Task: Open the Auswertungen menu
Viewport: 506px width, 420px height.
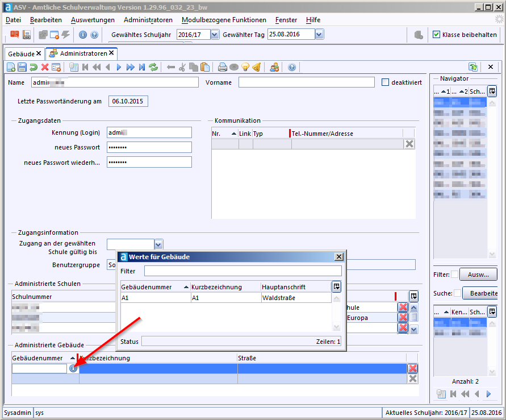Action: 93,20
